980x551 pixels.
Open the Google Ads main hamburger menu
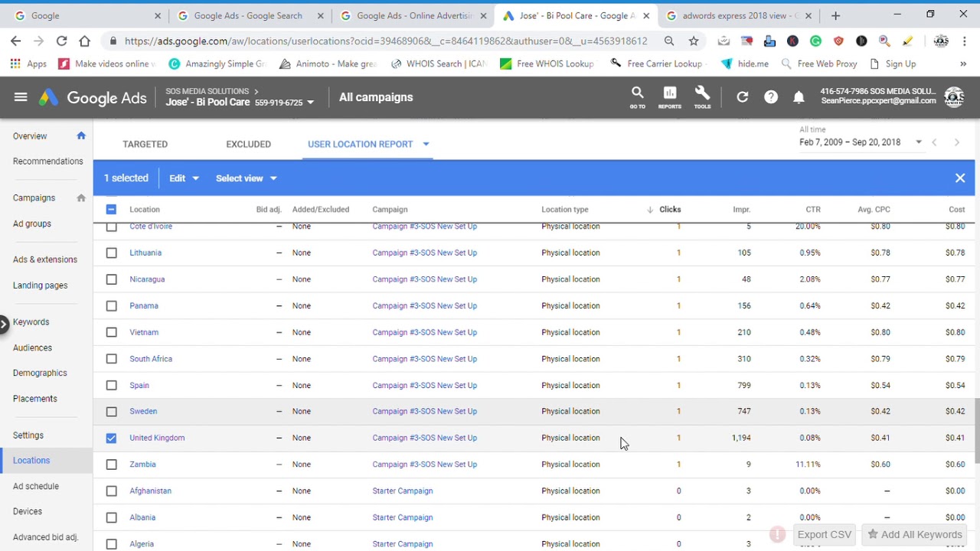click(x=21, y=97)
